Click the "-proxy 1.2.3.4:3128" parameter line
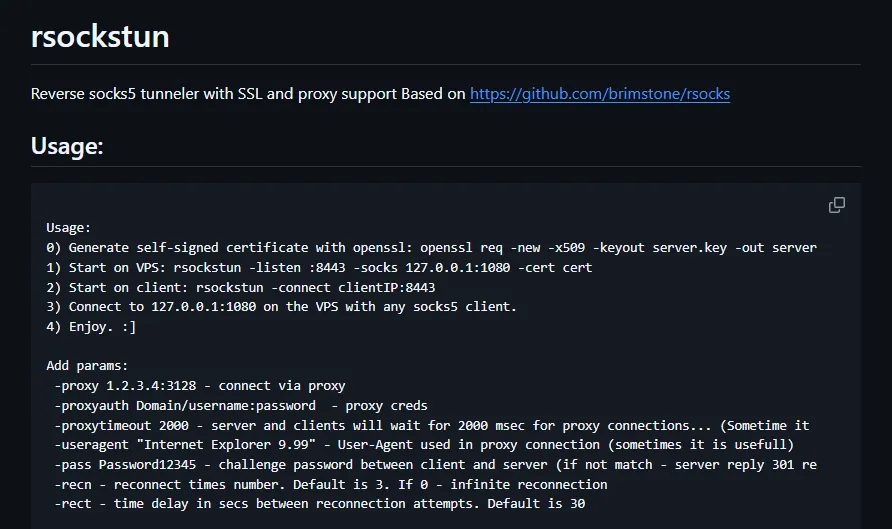The height and width of the screenshot is (529, 892). click(200, 386)
